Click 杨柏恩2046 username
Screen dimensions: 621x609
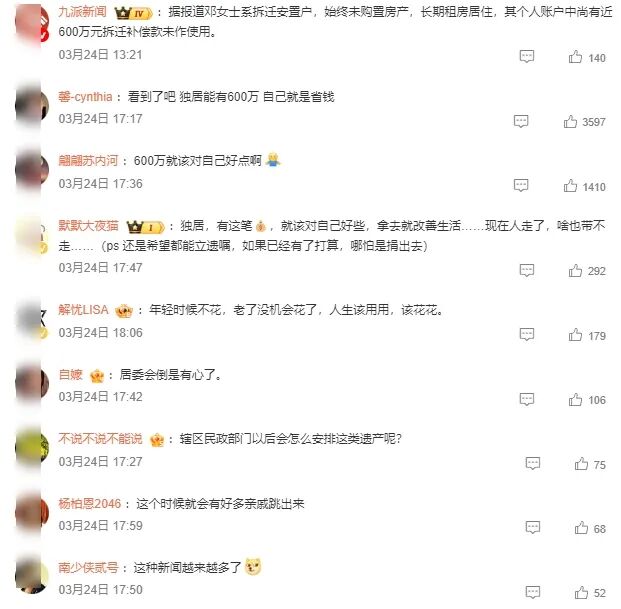pos(90,504)
